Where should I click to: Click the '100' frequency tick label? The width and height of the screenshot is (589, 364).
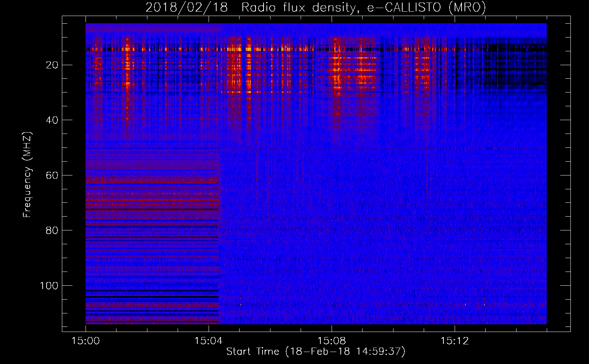[x=49, y=286]
